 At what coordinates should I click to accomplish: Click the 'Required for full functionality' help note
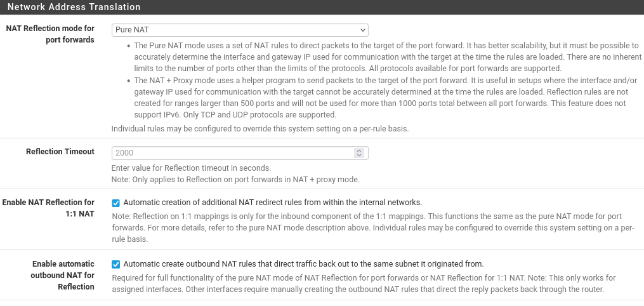point(364,283)
